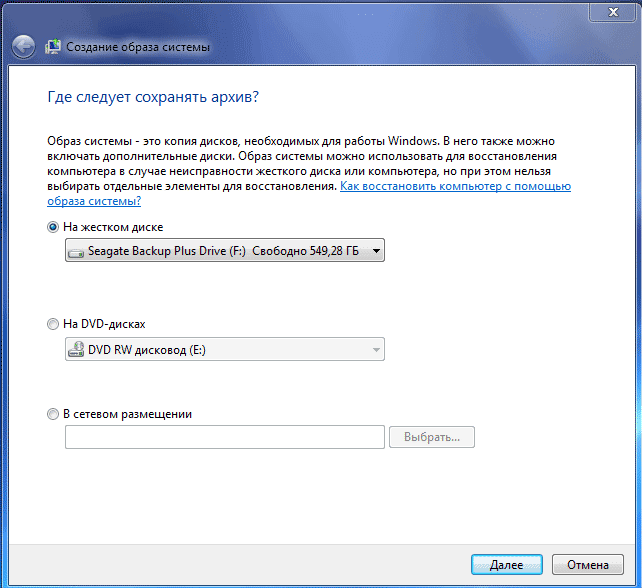The width and height of the screenshot is (642, 588).
Task: Click the "Создание образа системы" window title
Action: (138, 47)
